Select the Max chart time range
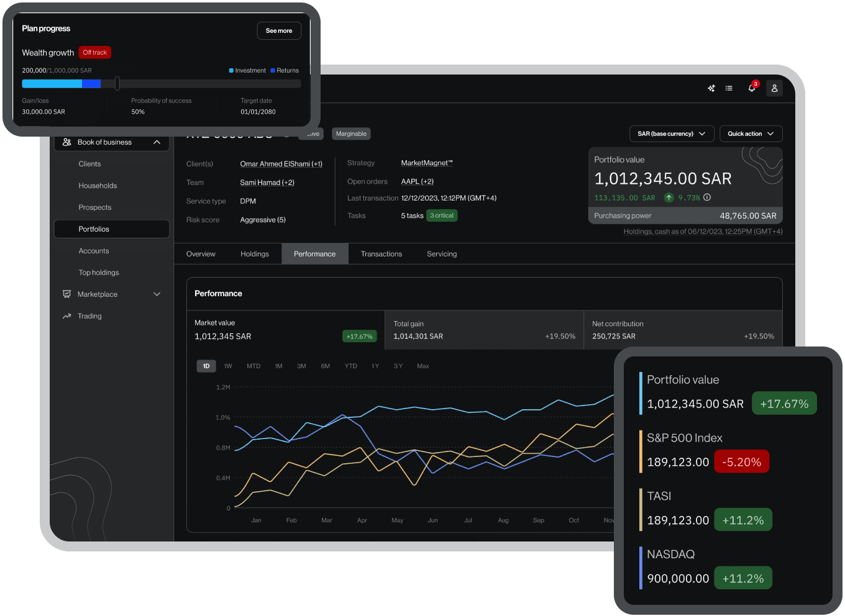Image resolution: width=845 pixels, height=616 pixels. [x=422, y=366]
